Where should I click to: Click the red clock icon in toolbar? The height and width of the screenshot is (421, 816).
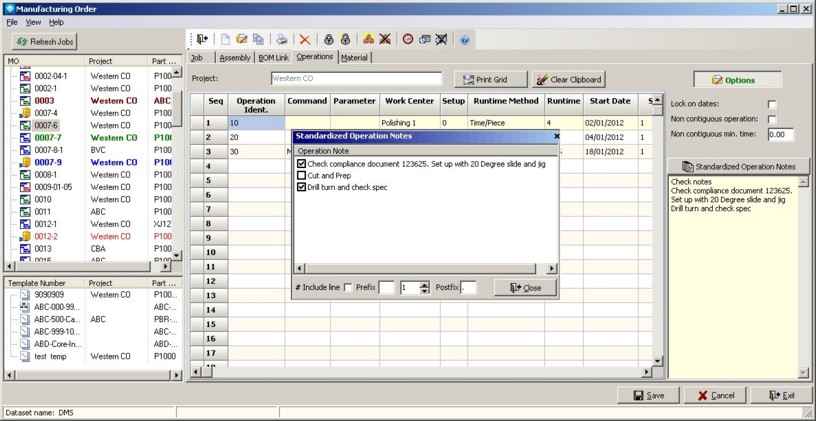407,39
